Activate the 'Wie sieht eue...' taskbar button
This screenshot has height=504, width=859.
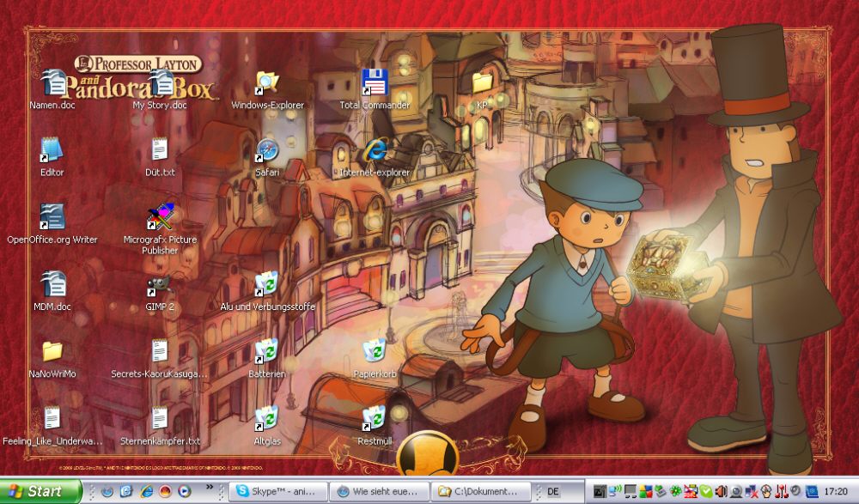pos(379,492)
